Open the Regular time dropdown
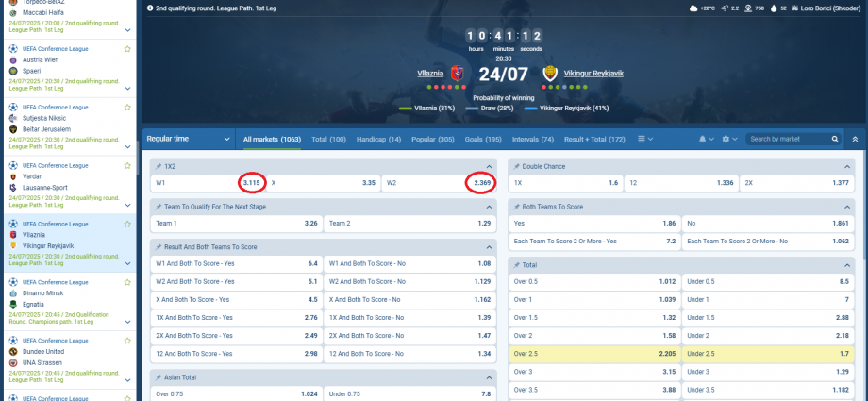The height and width of the screenshot is (401, 868). pyautogui.click(x=188, y=139)
